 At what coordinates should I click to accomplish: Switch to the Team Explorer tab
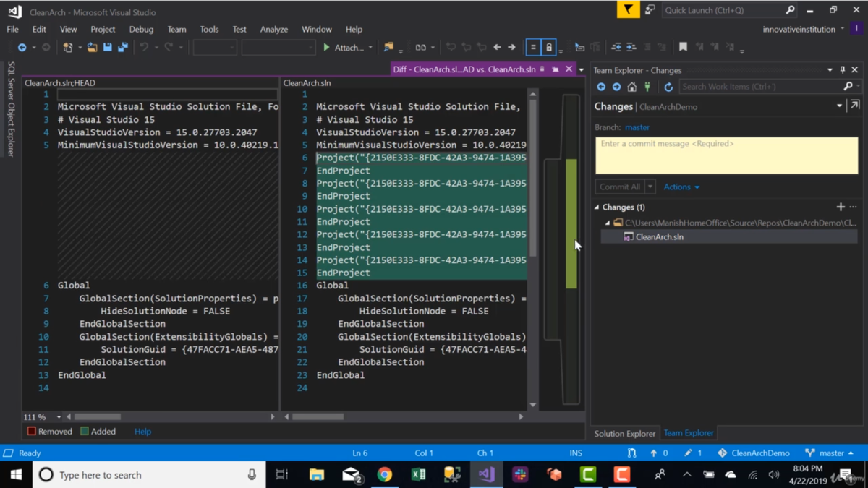[x=689, y=433]
